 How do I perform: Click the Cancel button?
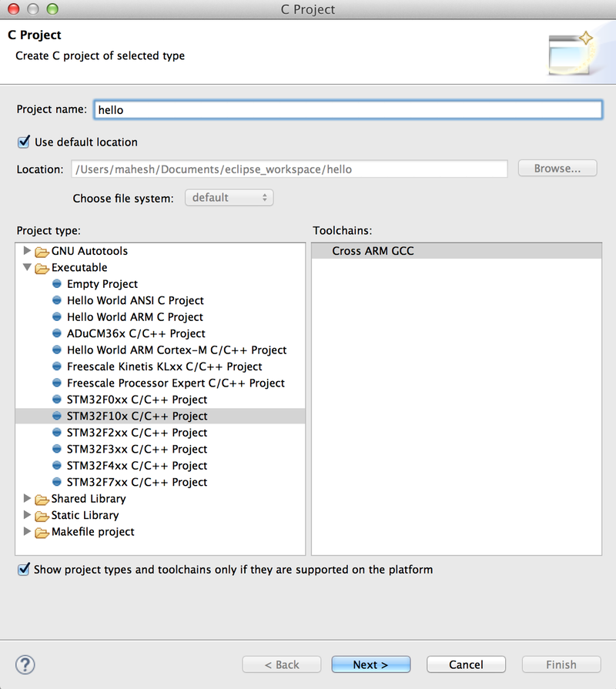[x=466, y=664]
